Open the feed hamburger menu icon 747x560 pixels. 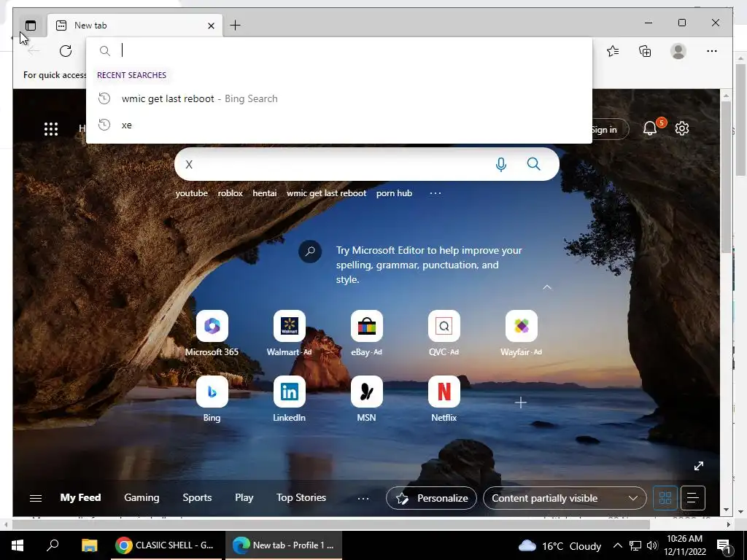[x=36, y=498]
